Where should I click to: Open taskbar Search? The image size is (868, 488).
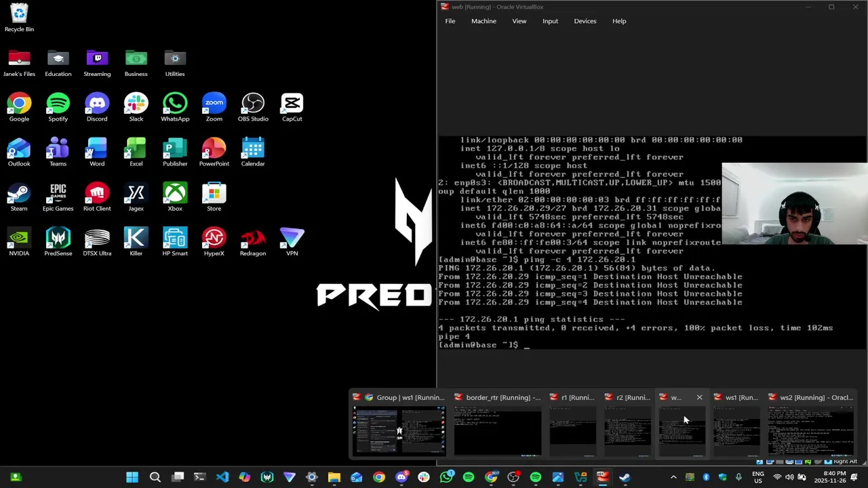coord(155,477)
